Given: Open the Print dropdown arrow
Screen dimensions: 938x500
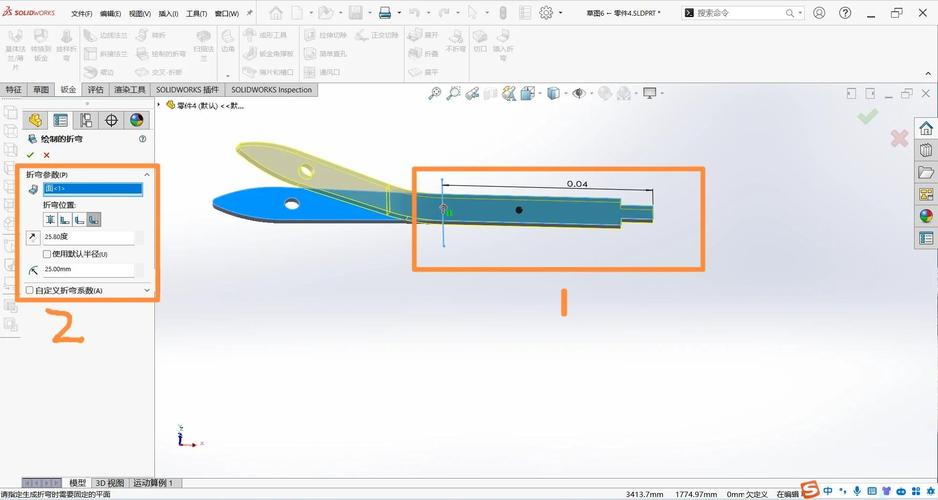Looking at the screenshot, I should click(399, 13).
